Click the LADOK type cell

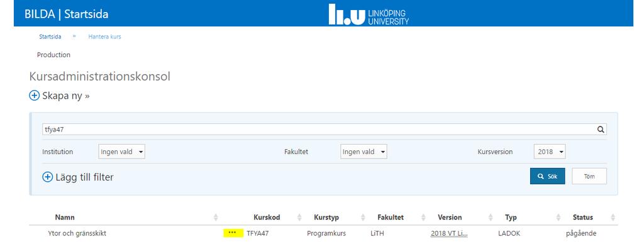coord(509,233)
